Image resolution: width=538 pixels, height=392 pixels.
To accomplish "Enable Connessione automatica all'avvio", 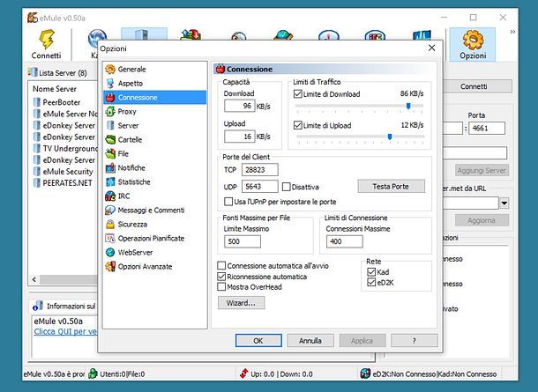I will pyautogui.click(x=221, y=265).
